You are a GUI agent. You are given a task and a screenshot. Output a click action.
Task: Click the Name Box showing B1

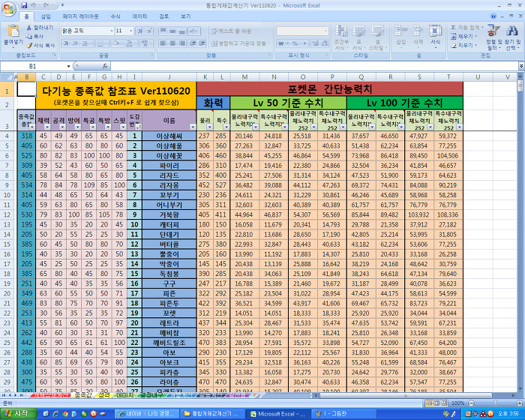tap(34, 66)
